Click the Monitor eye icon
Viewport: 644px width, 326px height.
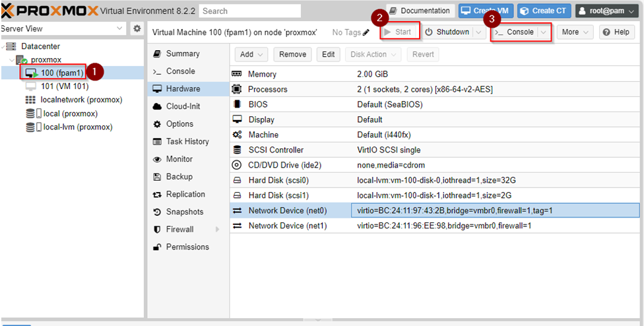pos(157,159)
